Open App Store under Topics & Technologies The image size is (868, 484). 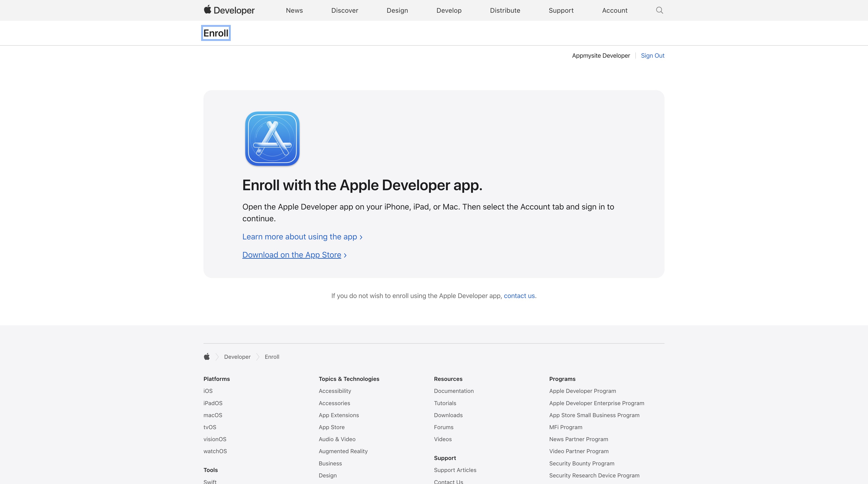point(332,427)
